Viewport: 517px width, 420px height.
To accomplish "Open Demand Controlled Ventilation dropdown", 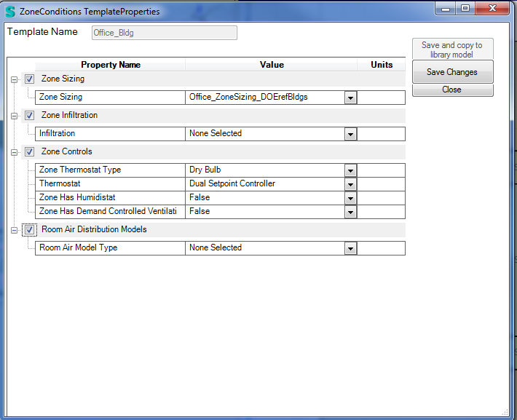I will click(350, 212).
